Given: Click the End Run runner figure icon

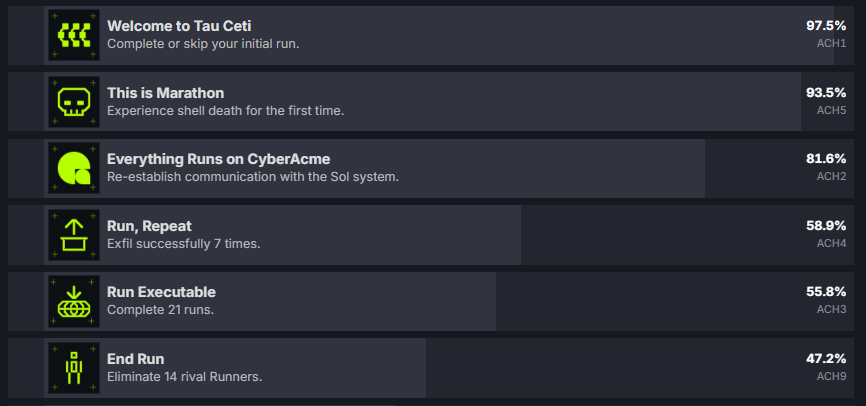Looking at the screenshot, I should pos(74,367).
